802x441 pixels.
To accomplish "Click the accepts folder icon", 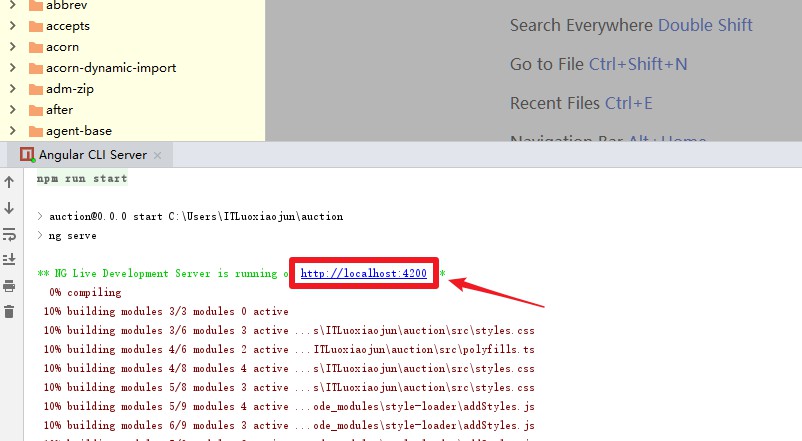I will point(36,26).
